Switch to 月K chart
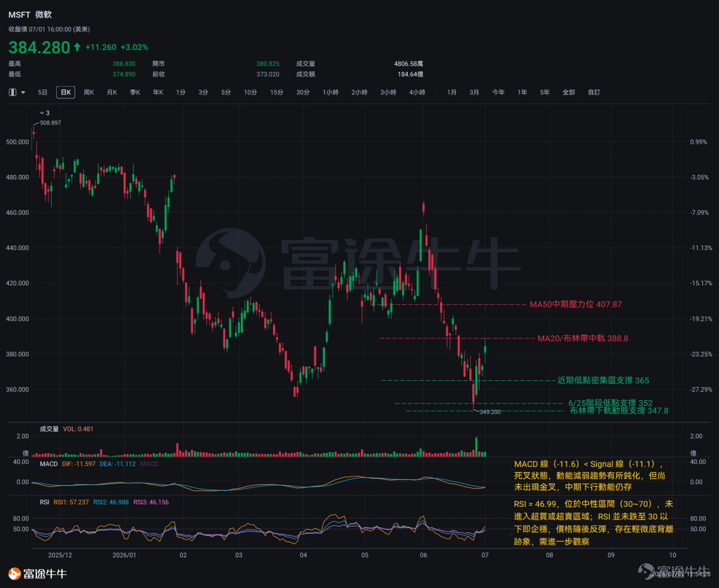The height and width of the screenshot is (588, 719). (x=112, y=92)
